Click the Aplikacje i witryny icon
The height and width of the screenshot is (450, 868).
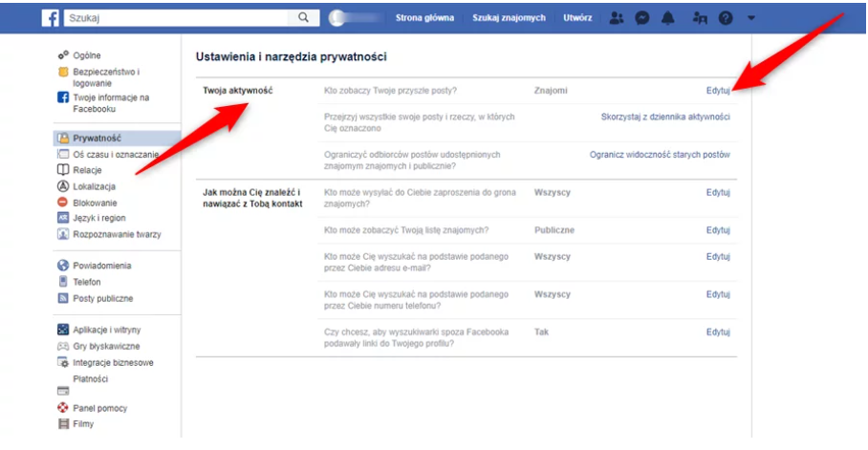point(63,330)
